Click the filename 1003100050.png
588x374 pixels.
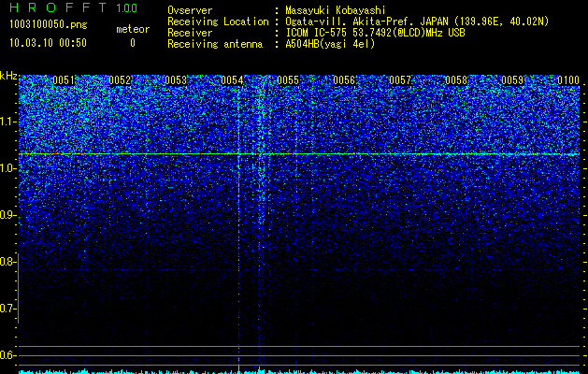coord(49,24)
